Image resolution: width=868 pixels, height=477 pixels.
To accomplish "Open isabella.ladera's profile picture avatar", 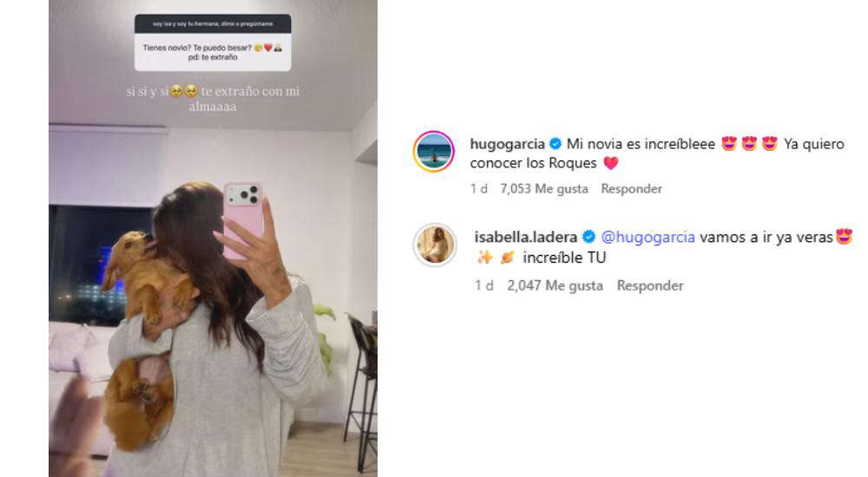I will pos(436,245).
